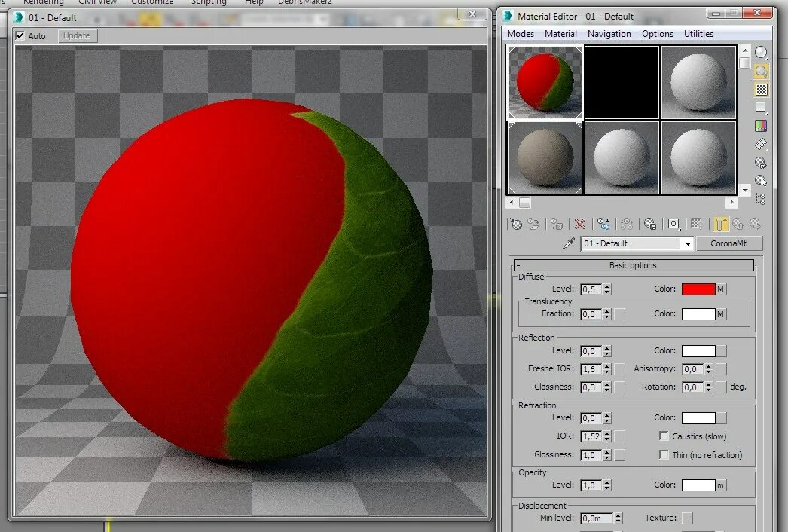Viewport: 788px width, 532px height.
Task: Click the Reflection color map slot button
Action: 721,351
